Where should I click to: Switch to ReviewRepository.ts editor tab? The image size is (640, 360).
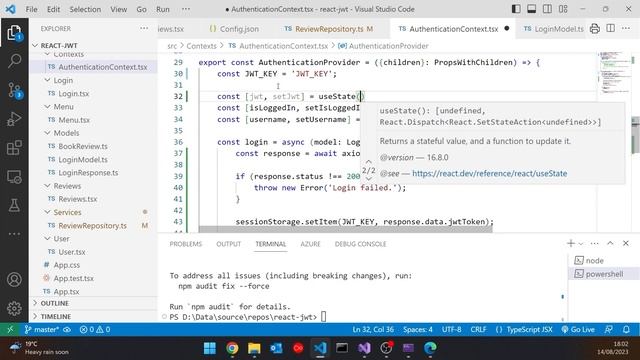(x=329, y=29)
